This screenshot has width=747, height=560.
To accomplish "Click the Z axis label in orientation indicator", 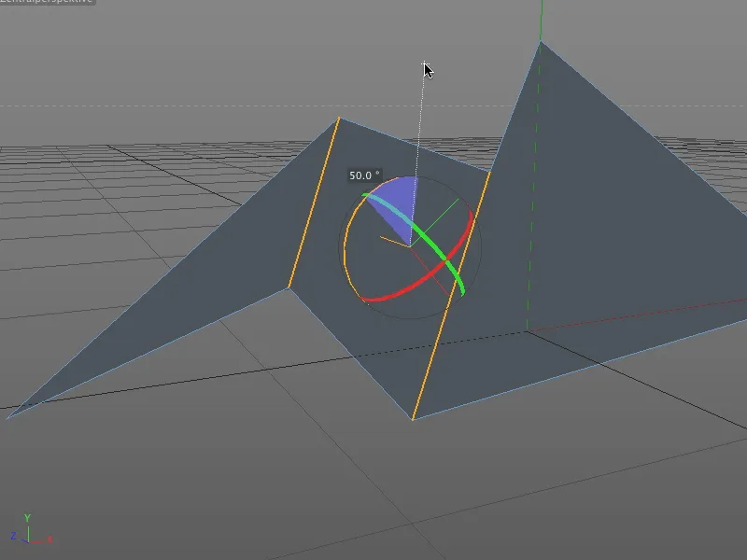I will coord(13,535).
